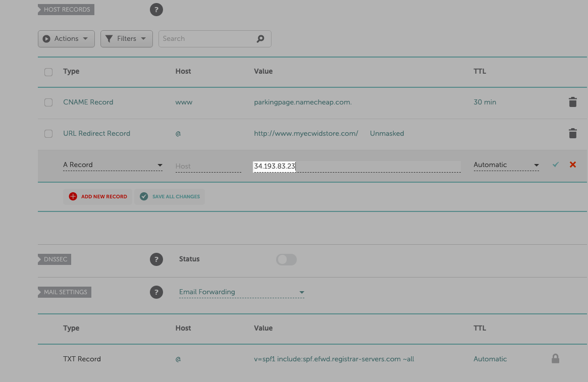Open the DNSSEC help tooltip
This screenshot has width=588, height=382.
click(156, 259)
